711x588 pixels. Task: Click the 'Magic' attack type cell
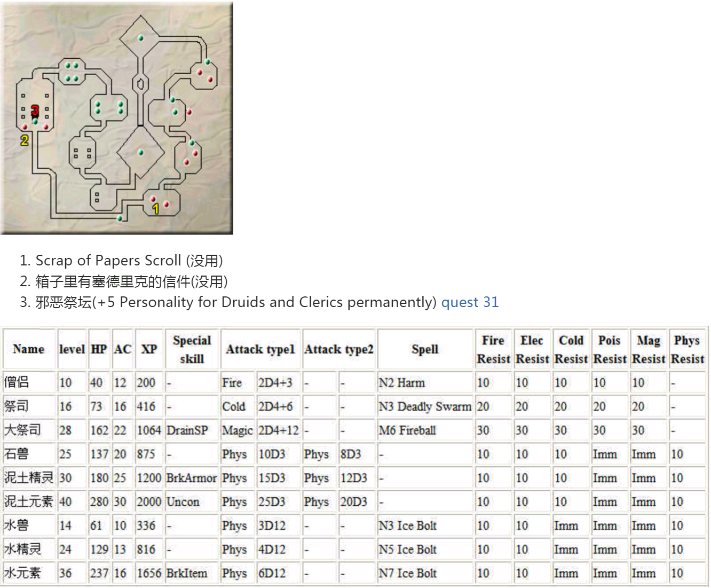tap(238, 430)
